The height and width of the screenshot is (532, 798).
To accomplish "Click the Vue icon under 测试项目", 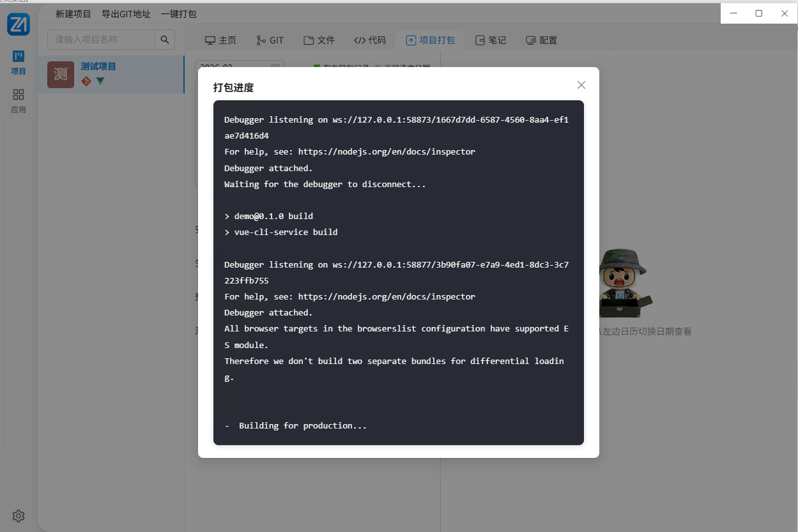I will coord(100,81).
